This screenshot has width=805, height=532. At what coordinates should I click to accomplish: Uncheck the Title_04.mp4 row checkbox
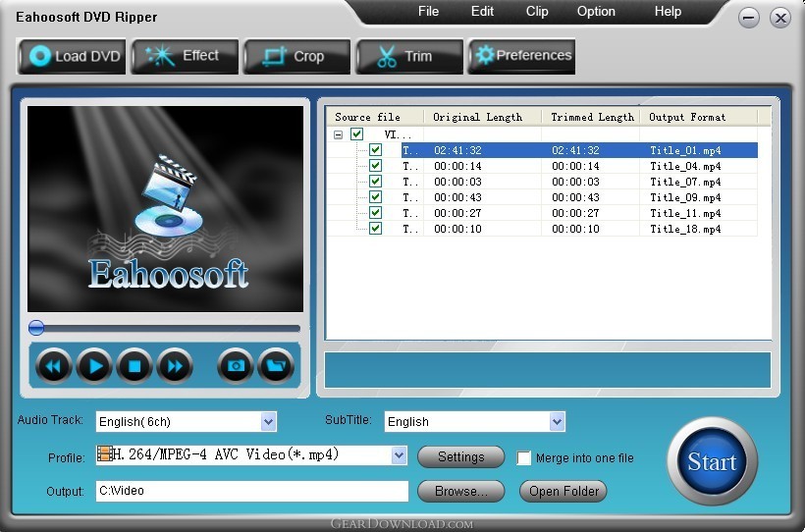(375, 165)
